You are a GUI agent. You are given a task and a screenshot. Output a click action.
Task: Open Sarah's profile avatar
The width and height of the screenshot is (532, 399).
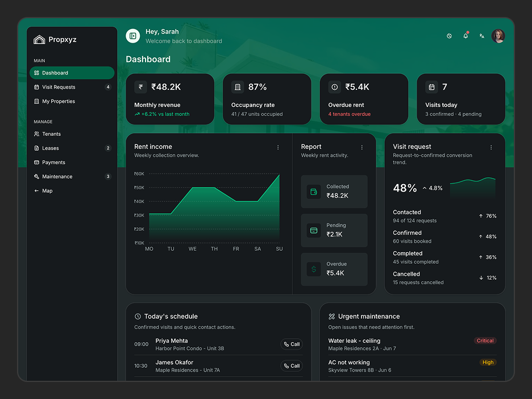tap(498, 36)
